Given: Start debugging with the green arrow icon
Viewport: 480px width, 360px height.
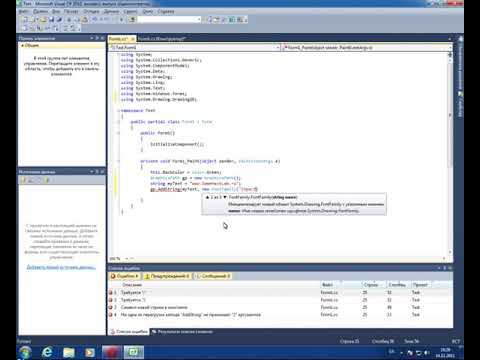Looking at the screenshot, I should pyautogui.click(x=121, y=20).
